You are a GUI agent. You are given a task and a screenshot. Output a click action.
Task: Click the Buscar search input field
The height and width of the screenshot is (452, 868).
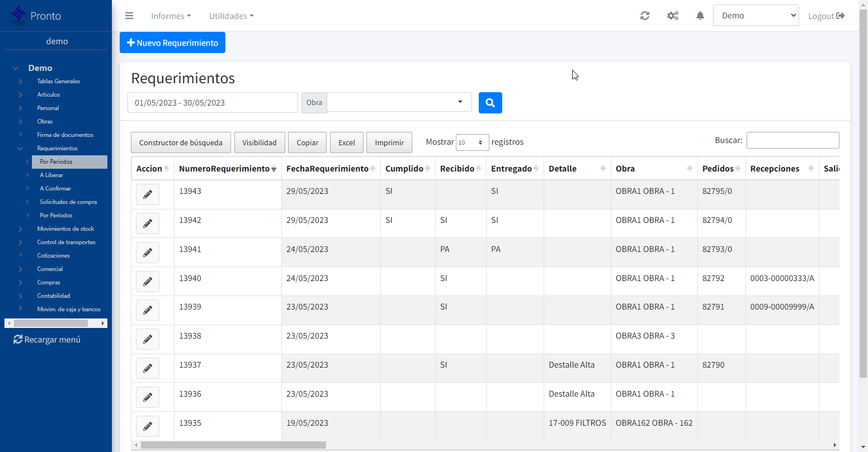[x=792, y=140]
